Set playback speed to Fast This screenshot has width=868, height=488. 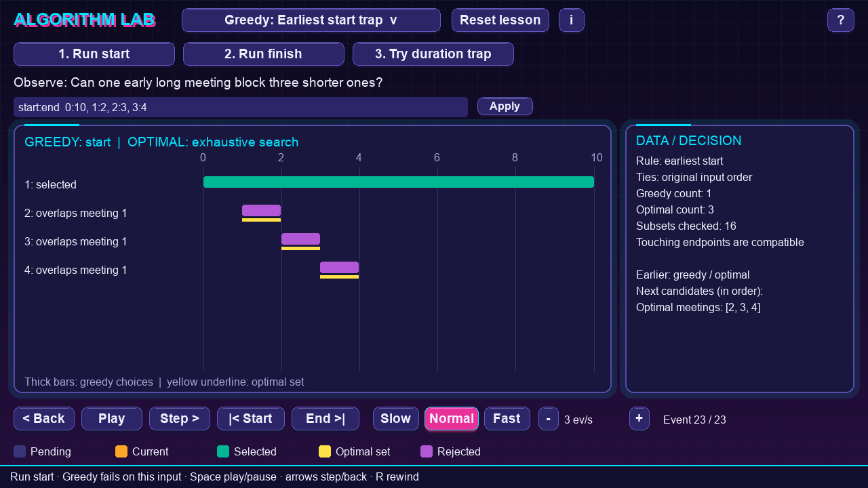[507, 419]
